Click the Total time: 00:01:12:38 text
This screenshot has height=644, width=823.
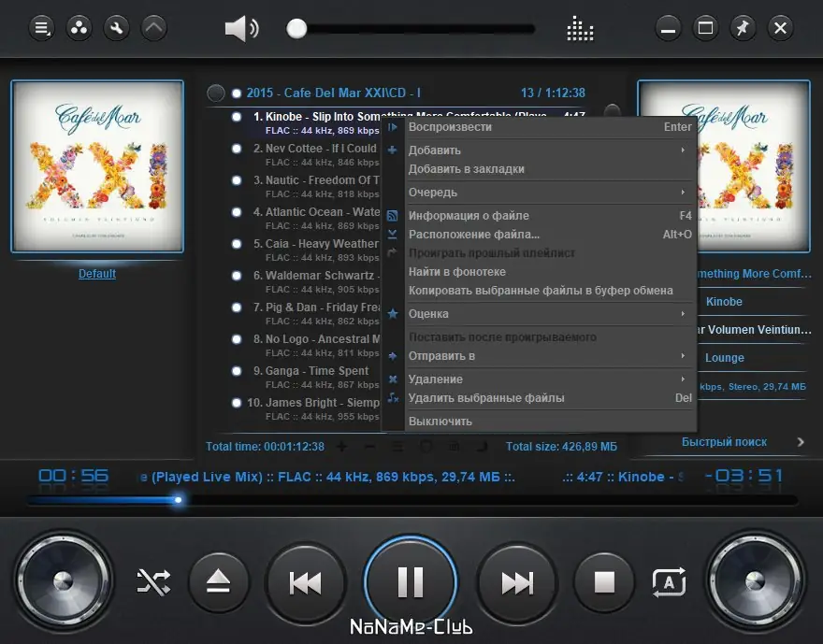tap(265, 447)
